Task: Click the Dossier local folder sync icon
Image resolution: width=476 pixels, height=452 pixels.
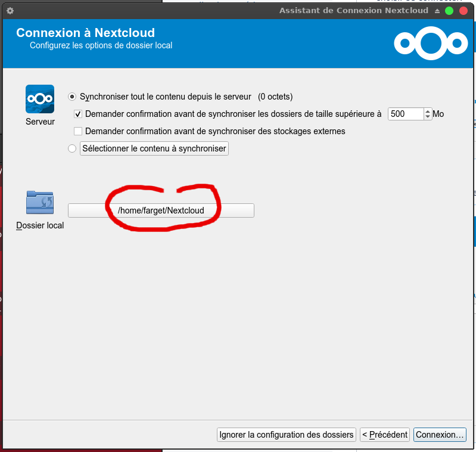Action: tap(40, 203)
